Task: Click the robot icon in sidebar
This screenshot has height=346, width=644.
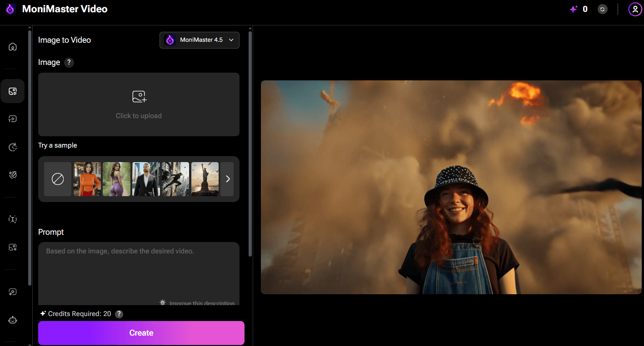Action: pos(13,320)
